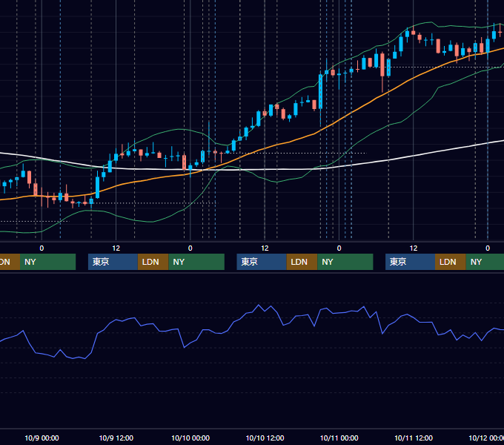Select the 東京 session block above 10/9 12:00

(113, 262)
